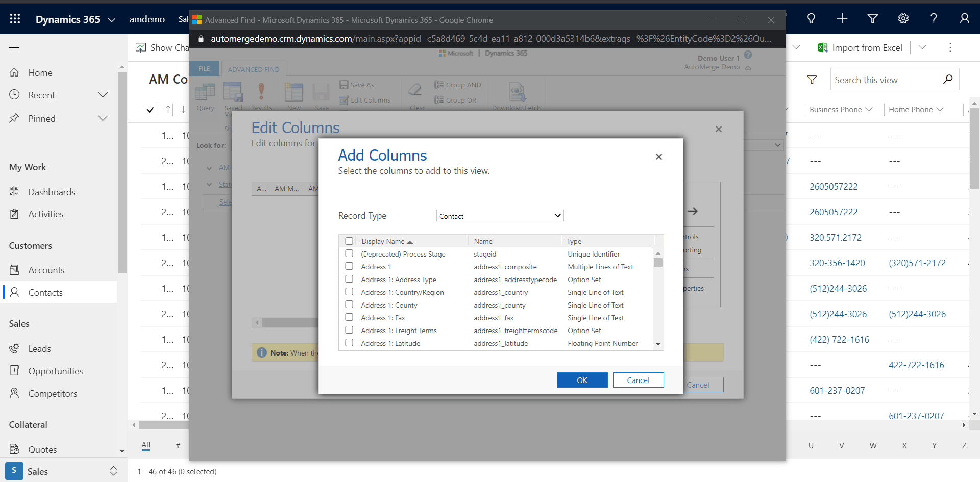The height and width of the screenshot is (482, 980).
Task: Click the sidebar scrollbar down arrow
Action: 122,451
